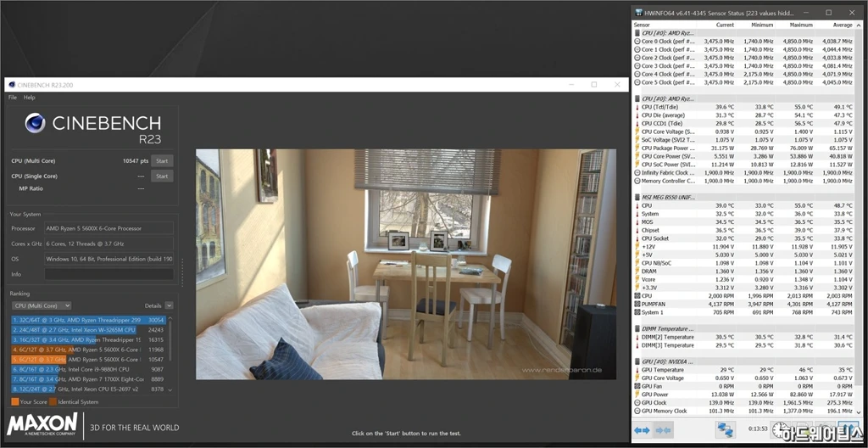868x448 pixels.
Task: Select the CPU Core Voltage sensor row
Action: [x=744, y=132]
